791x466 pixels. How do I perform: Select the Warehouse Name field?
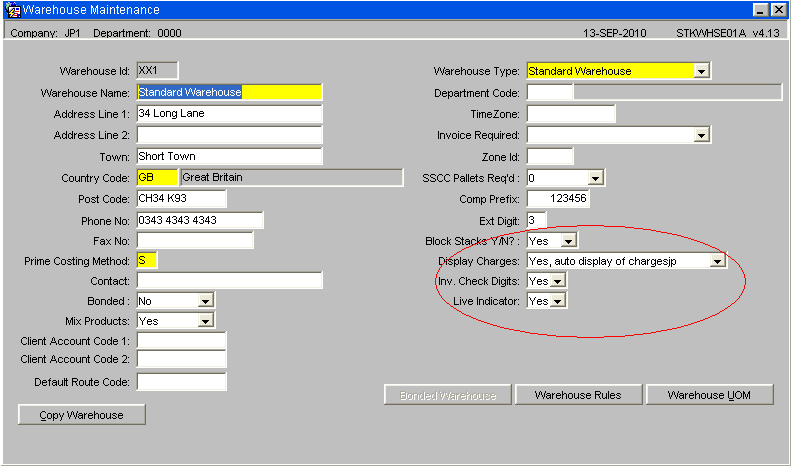pyautogui.click(x=229, y=92)
